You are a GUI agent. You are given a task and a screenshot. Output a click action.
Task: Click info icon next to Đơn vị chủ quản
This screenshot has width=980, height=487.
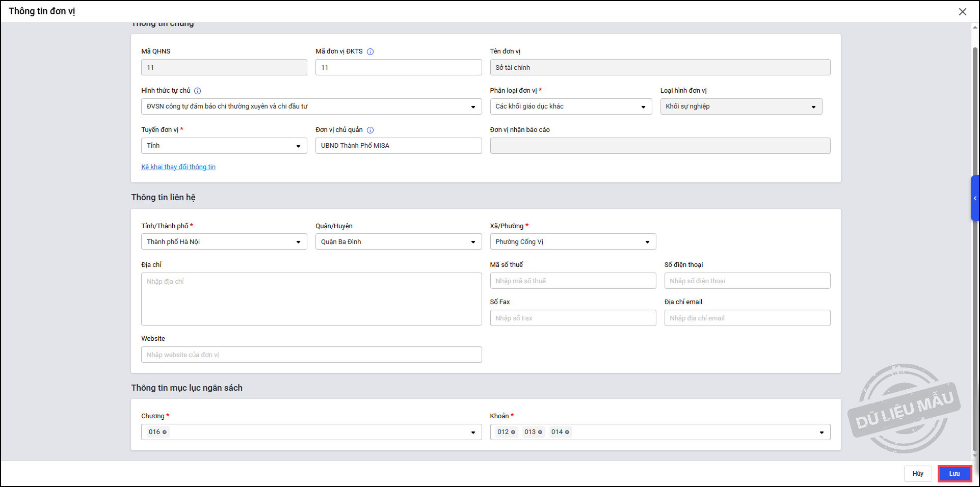pos(370,130)
